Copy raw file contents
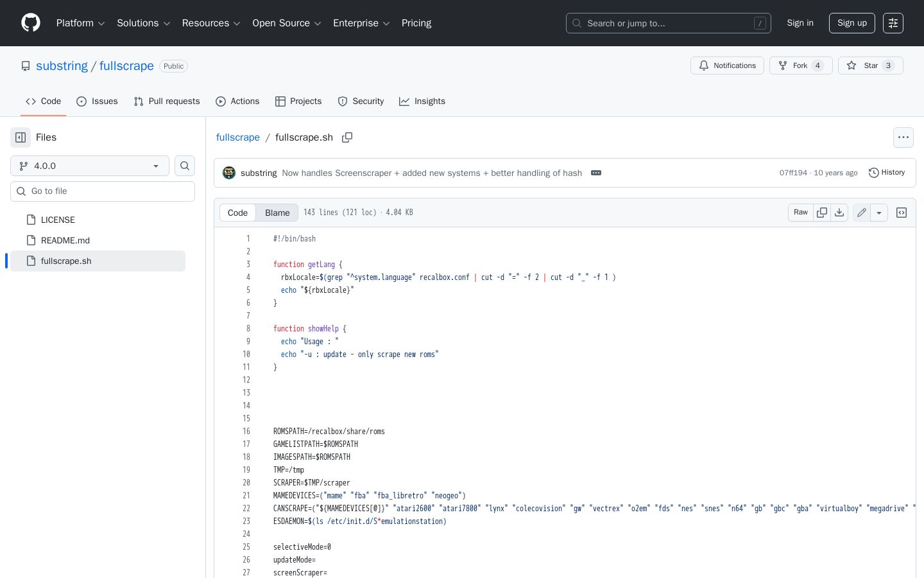The height and width of the screenshot is (578, 924). (x=822, y=213)
